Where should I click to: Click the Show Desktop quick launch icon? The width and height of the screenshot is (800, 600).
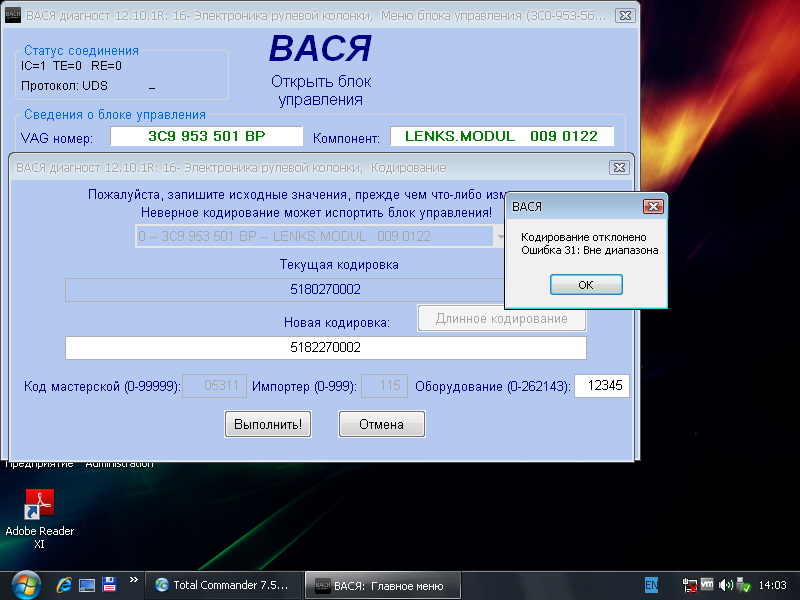(87, 584)
